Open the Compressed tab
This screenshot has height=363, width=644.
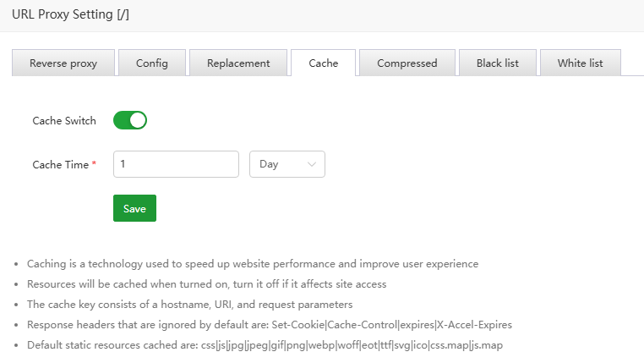click(x=407, y=63)
